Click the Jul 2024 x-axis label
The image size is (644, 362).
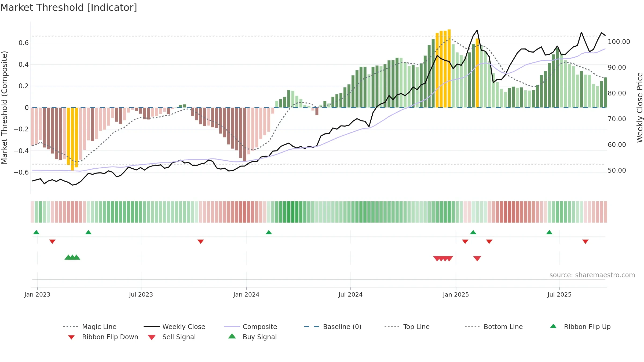pyautogui.click(x=350, y=294)
